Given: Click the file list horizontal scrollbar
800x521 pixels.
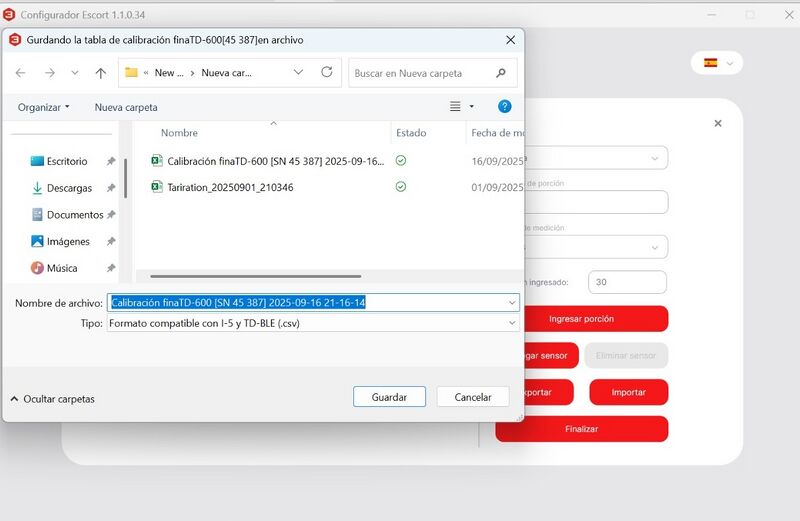Looking at the screenshot, I should (256, 276).
